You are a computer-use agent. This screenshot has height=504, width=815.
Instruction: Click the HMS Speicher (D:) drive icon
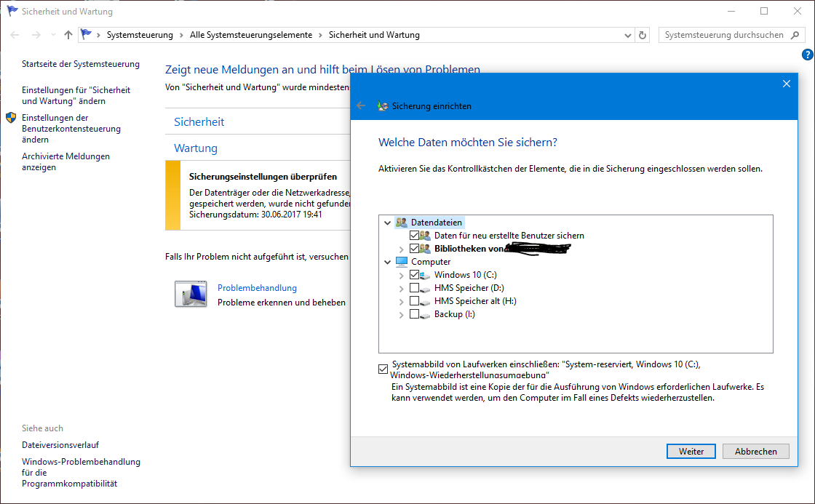[x=425, y=289]
